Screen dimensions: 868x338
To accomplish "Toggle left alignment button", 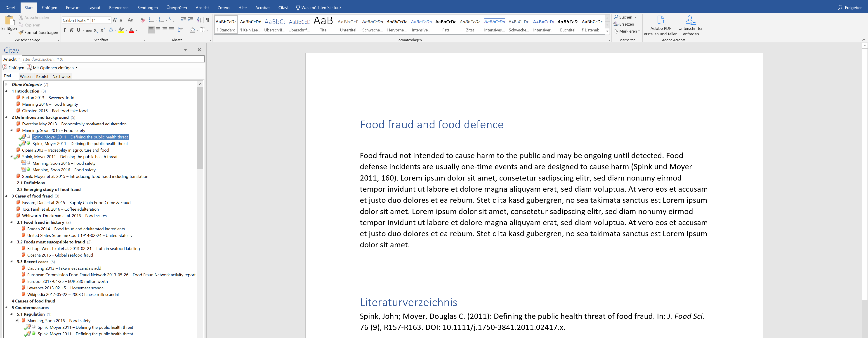I will 151,30.
